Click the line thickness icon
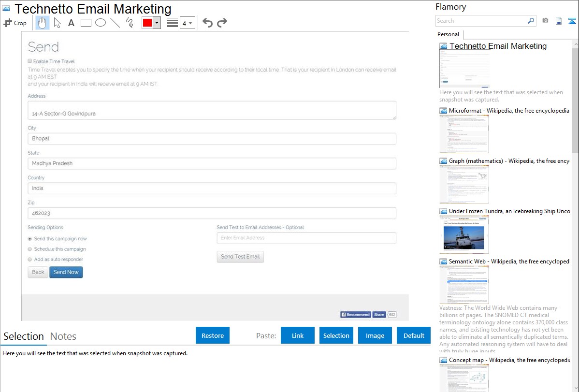This screenshot has height=392, width=579. point(173,23)
